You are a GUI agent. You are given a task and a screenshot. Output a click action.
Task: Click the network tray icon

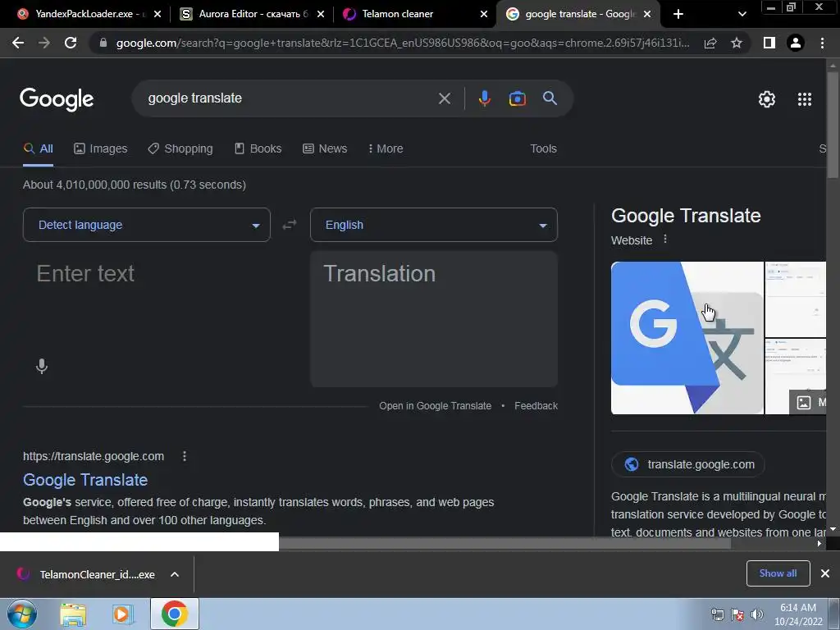click(717, 614)
